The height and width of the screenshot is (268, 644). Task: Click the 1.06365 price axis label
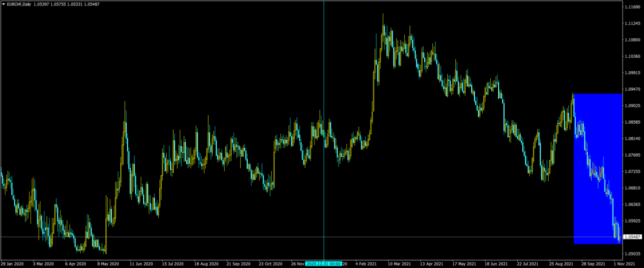pos(632,205)
